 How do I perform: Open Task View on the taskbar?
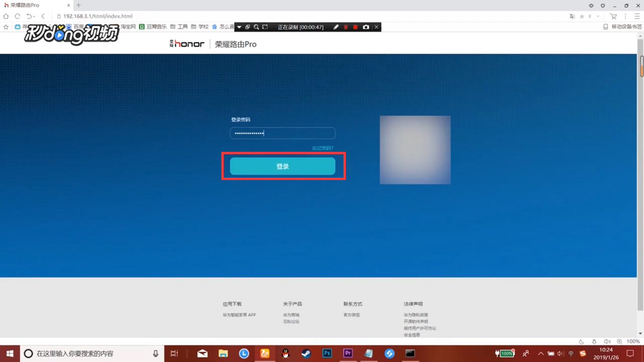(x=174, y=353)
